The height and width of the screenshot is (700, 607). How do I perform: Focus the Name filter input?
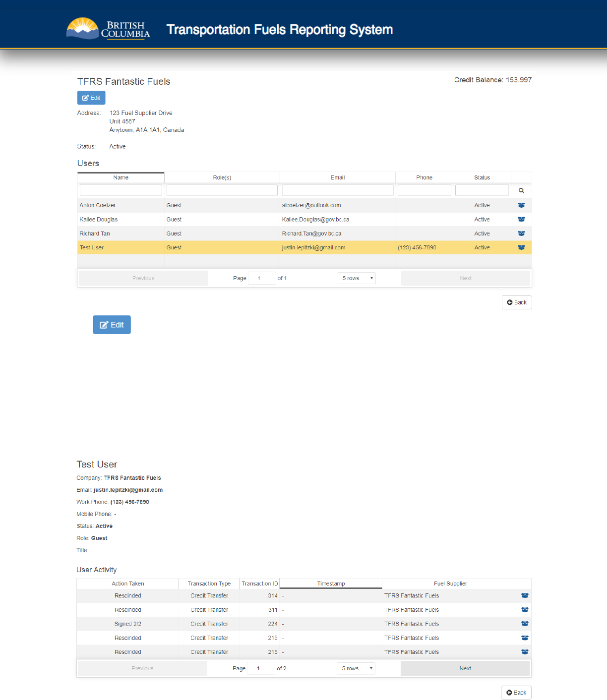coord(121,190)
